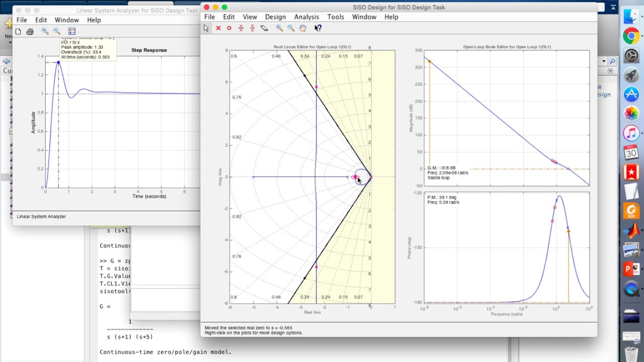The width and height of the screenshot is (644, 362).
Task: Open the Tools menu in SISO Design
Action: pyautogui.click(x=336, y=17)
